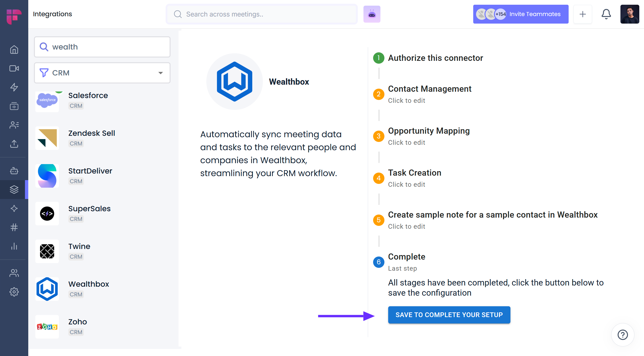The image size is (644, 356).
Task: Open the hashtag topics sidebar icon
Action: point(14,227)
